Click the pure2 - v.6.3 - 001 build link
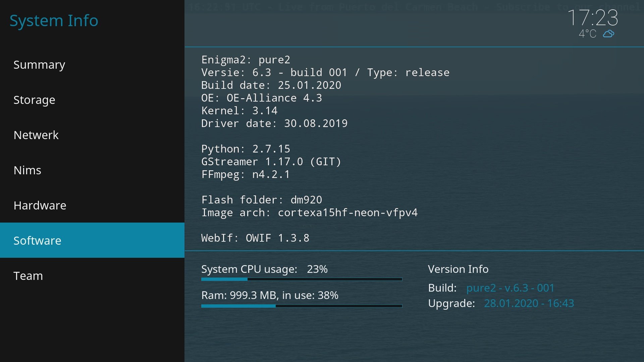The width and height of the screenshot is (644, 362). coord(510,288)
